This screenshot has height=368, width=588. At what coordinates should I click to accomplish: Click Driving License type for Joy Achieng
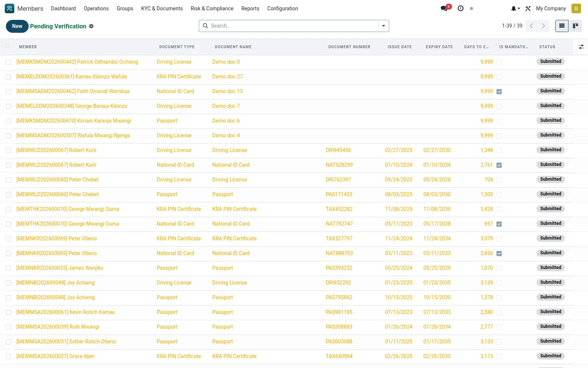coord(174,283)
